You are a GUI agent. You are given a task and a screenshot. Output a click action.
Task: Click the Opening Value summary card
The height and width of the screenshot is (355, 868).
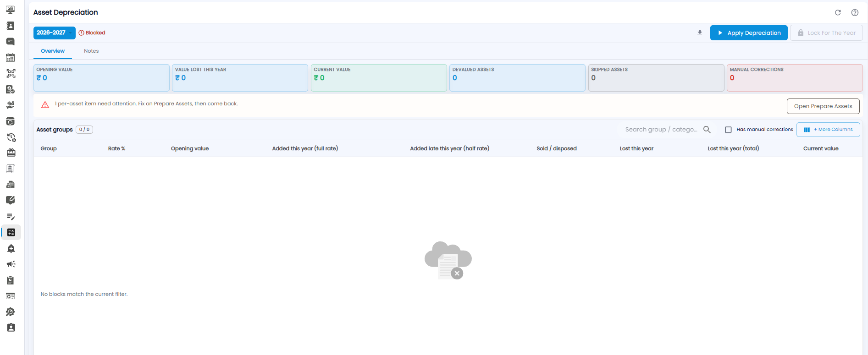click(x=101, y=78)
